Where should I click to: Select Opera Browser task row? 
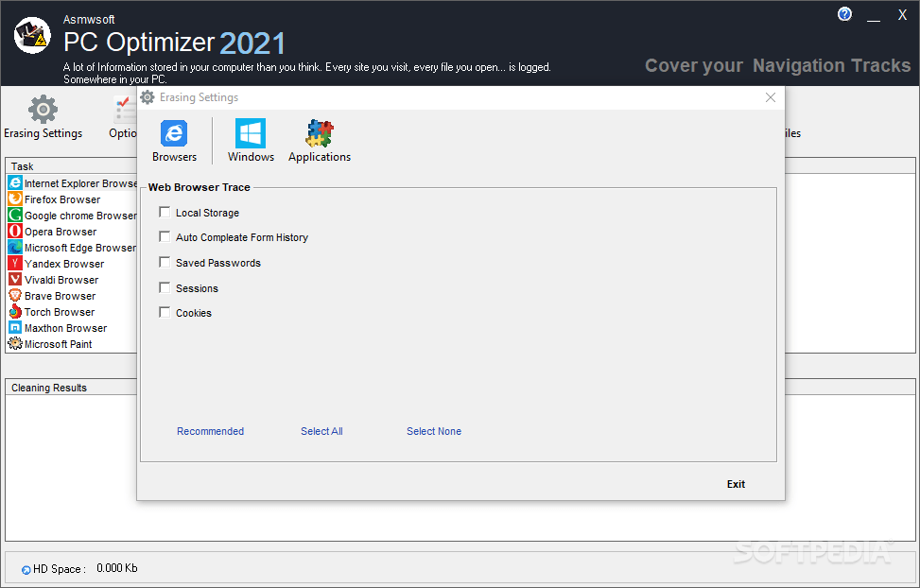72,232
